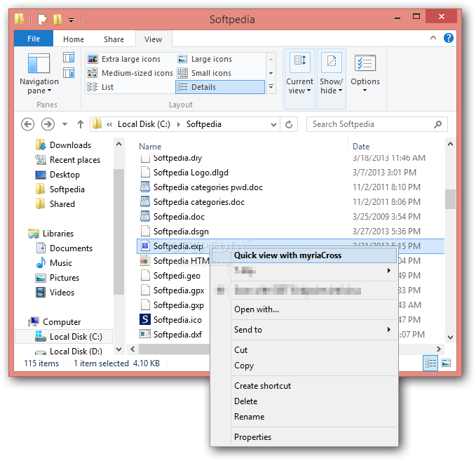Toggle the Details pane icon
Viewport: 476px width, 461px height.
(x=69, y=73)
